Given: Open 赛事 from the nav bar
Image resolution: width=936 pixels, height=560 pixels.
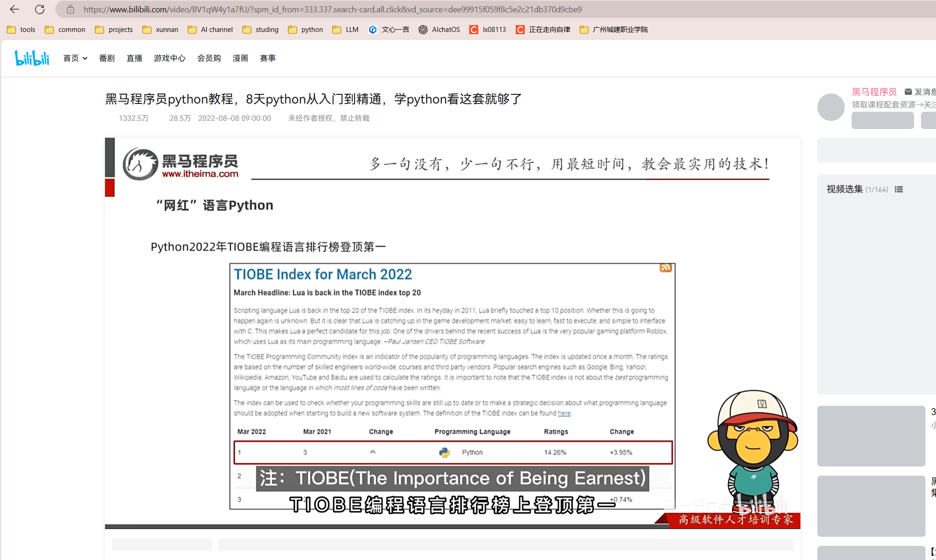Looking at the screenshot, I should click(x=267, y=58).
